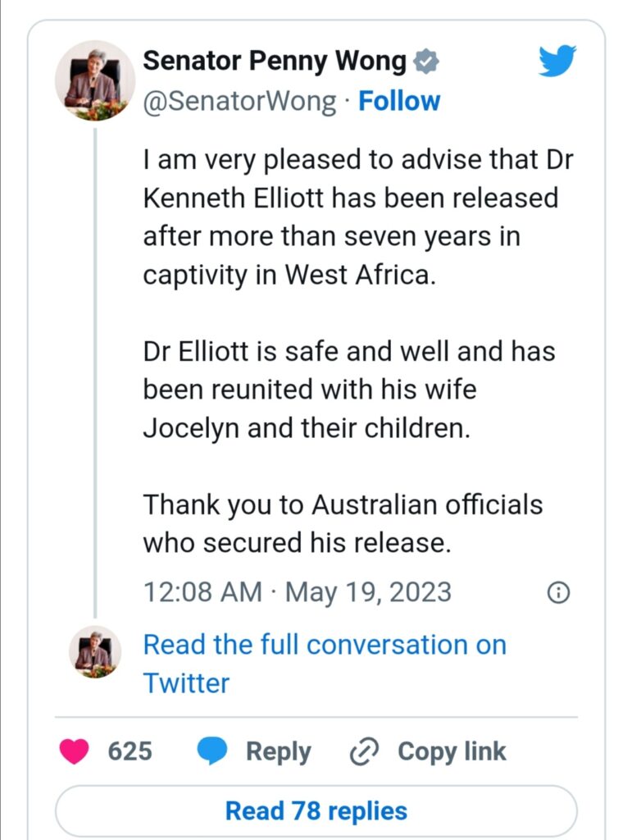This screenshot has height=840, width=632.
Task: Click the paragraph thanking Australian officials
Action: point(343,523)
